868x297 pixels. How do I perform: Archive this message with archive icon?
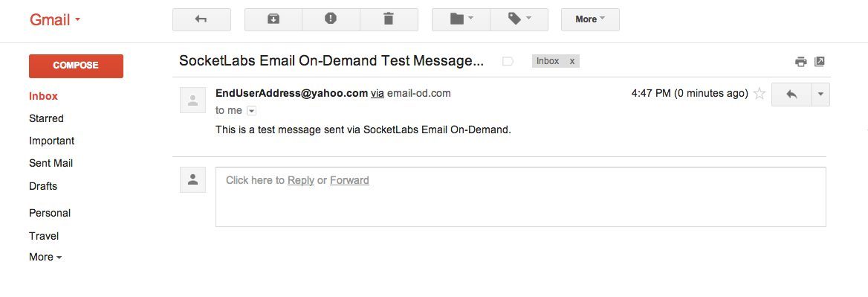(x=273, y=19)
